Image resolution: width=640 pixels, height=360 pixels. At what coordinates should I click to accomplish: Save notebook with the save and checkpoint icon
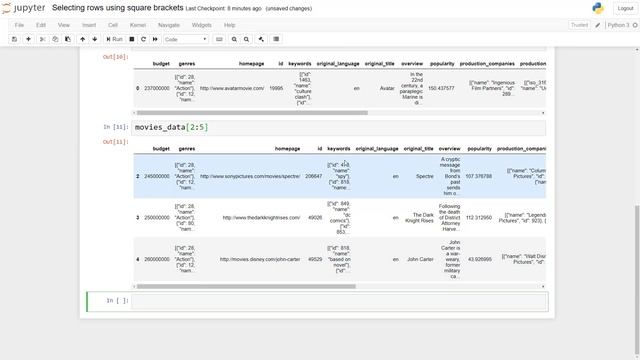tap(14, 39)
